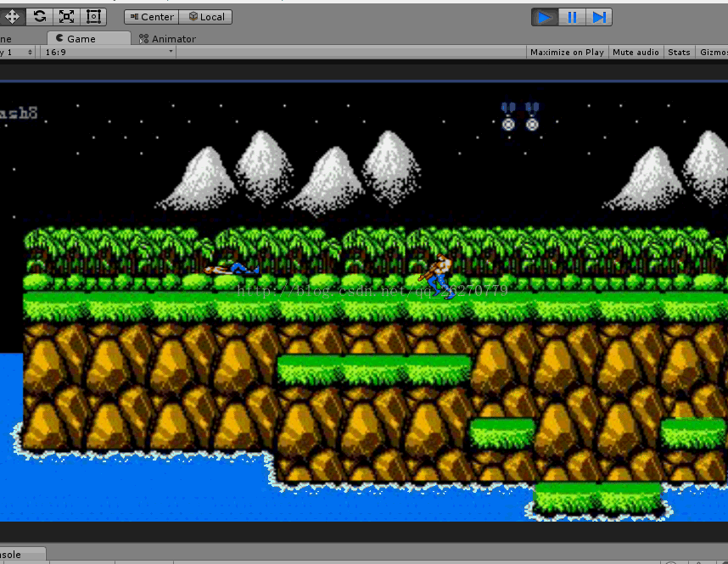Step the game forward one frame
Screen dimensions: 728x564
(599, 17)
